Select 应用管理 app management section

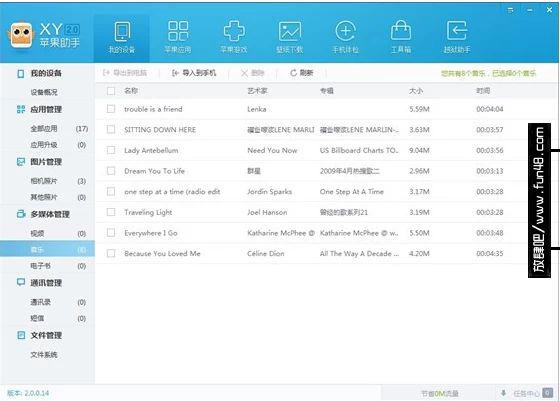coord(39,109)
